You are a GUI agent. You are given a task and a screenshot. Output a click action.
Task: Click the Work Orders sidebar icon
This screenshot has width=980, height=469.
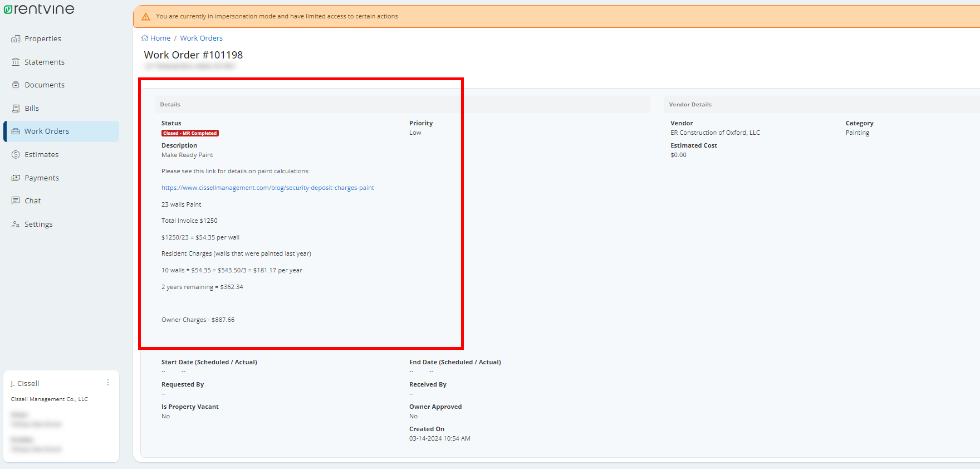(x=16, y=131)
